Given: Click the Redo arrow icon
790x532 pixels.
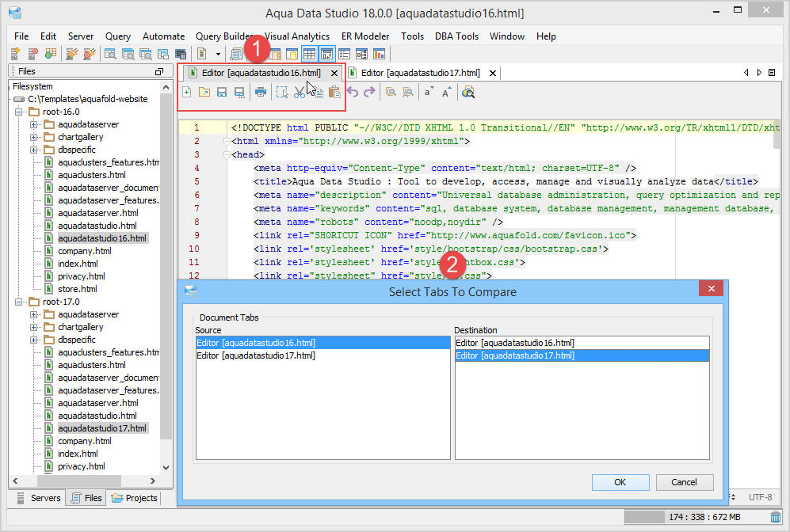Looking at the screenshot, I should pos(371,93).
